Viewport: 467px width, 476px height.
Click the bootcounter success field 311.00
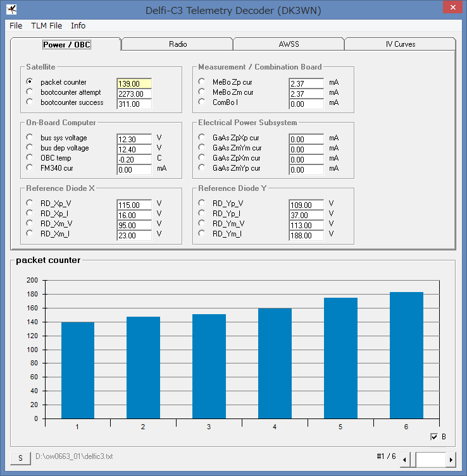pyautogui.click(x=134, y=104)
